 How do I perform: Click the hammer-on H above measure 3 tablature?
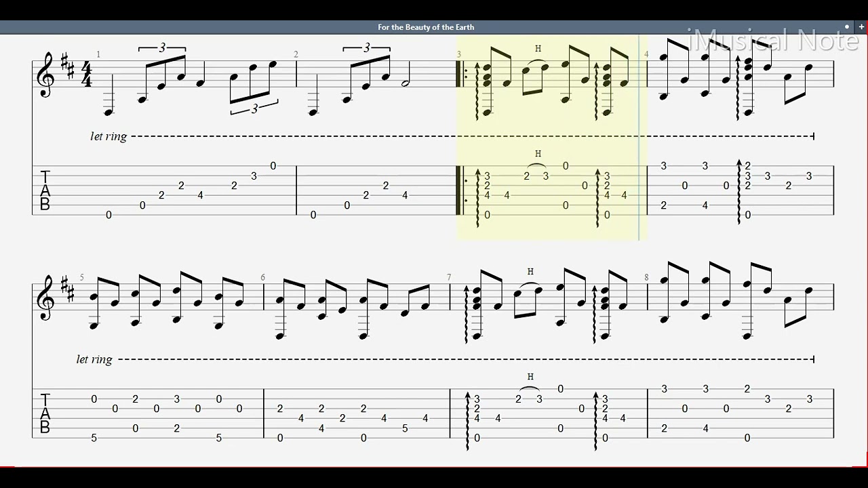538,154
